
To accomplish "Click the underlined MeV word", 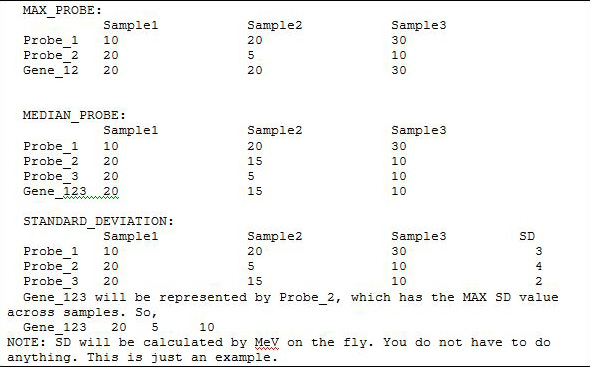I will (x=266, y=342).
